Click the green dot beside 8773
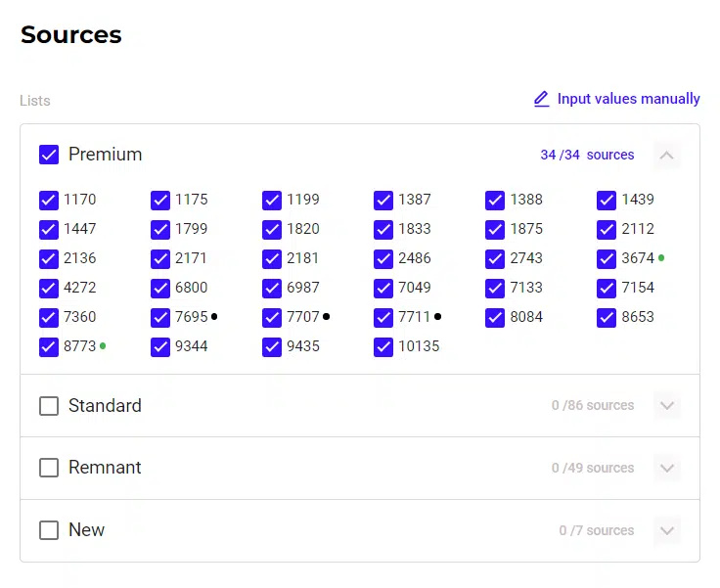Image resolution: width=720 pixels, height=588 pixels. [103, 345]
